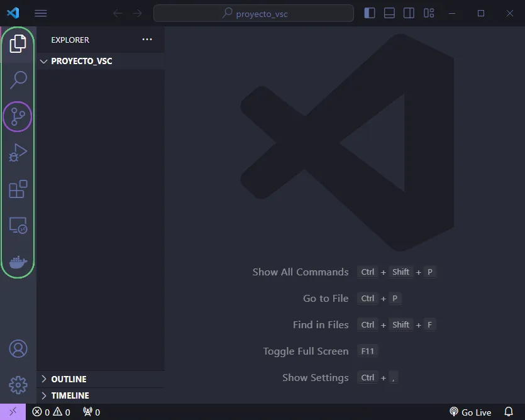Open the remote window status bar button
Screen dimensions: 525x420
pos(13,412)
